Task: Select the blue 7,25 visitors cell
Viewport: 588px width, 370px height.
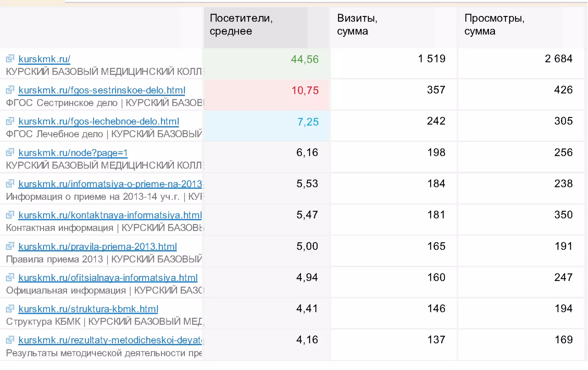Action: (x=308, y=122)
